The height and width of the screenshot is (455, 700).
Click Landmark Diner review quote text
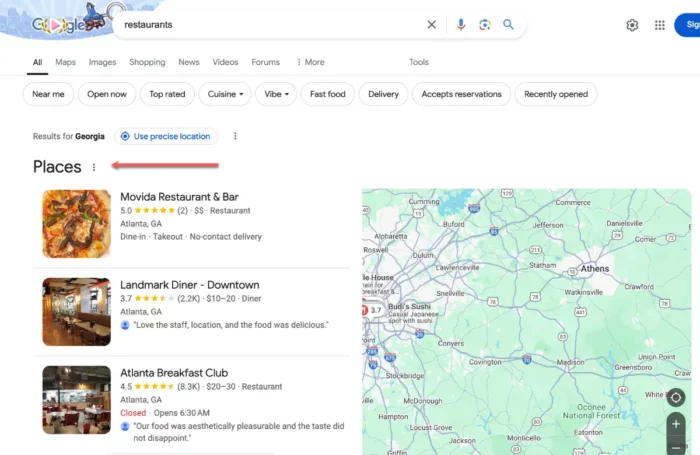[231, 325]
